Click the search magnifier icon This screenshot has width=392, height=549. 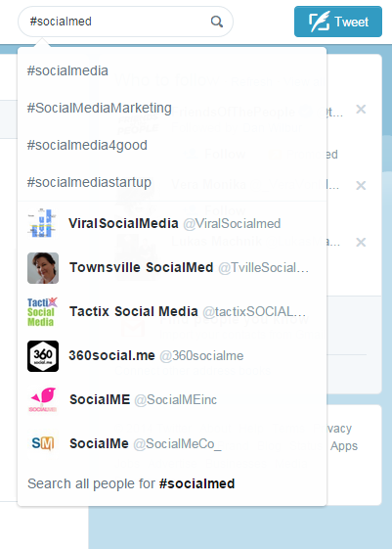tap(217, 22)
